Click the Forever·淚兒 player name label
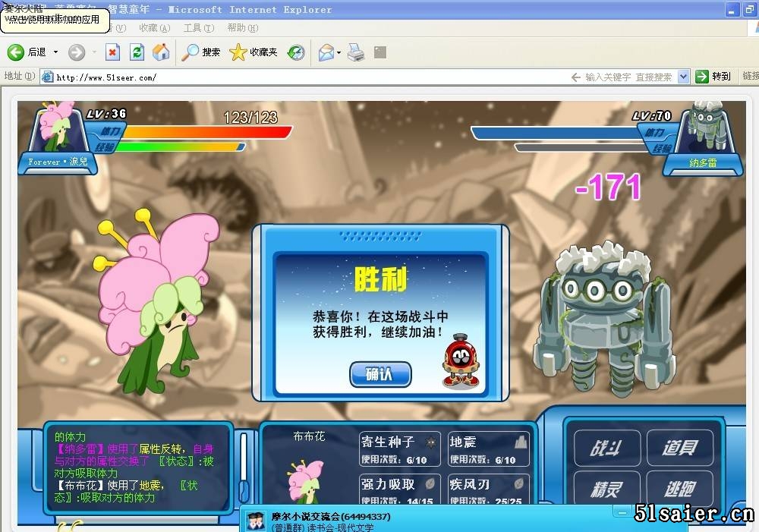 [x=58, y=162]
